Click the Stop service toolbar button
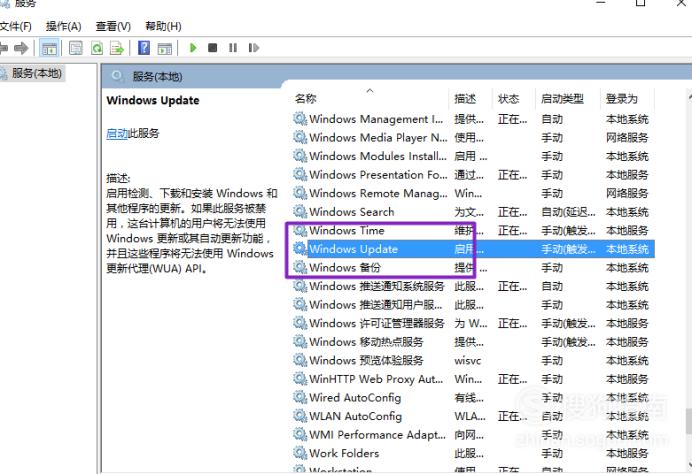This screenshot has height=474, width=692. tap(212, 48)
